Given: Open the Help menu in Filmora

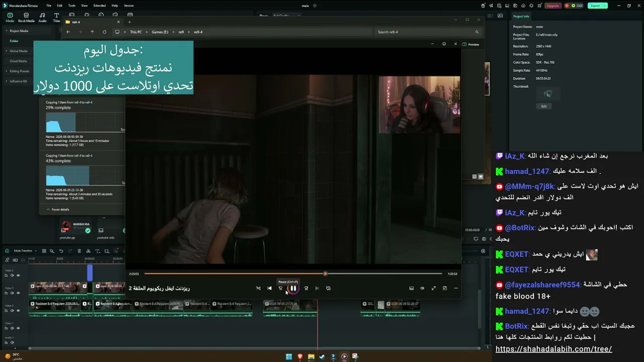Looking at the screenshot, I should 115,6.
